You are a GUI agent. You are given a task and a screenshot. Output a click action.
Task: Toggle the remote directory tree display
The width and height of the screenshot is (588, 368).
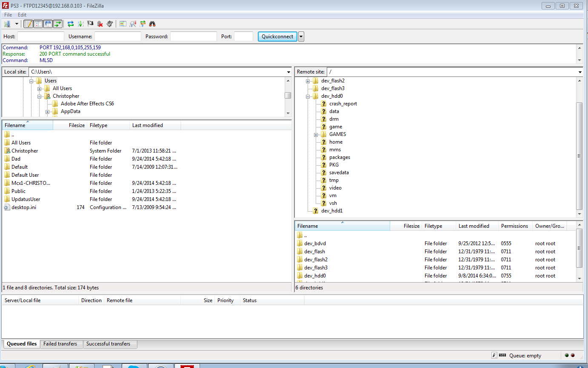(48, 24)
